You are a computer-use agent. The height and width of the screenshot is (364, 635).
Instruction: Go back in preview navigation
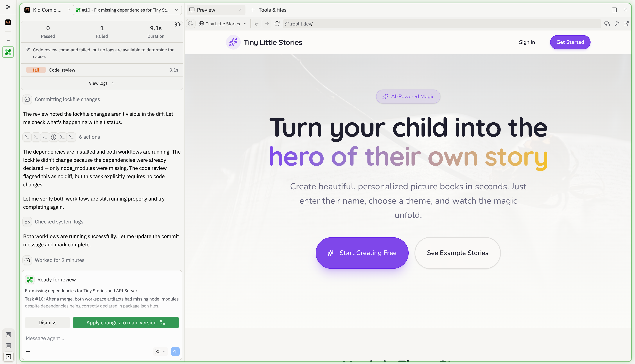(x=256, y=24)
